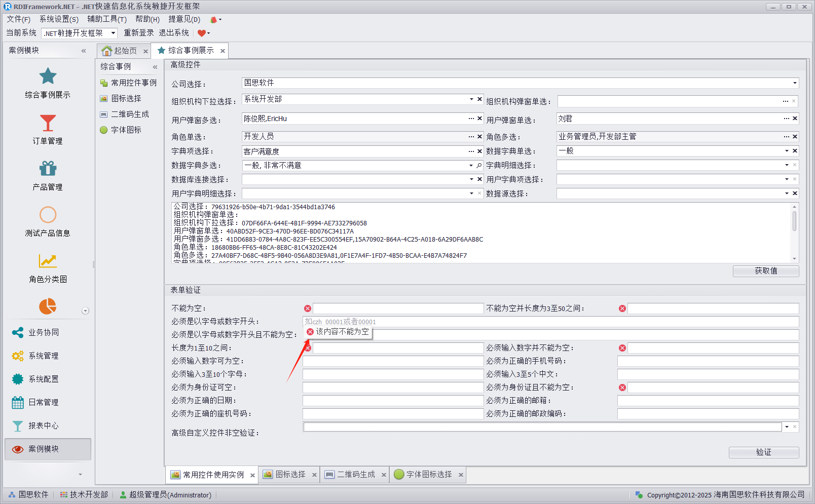Image resolution: width=815 pixels, height=504 pixels.
Task: Click the 不能为空 input field
Action: point(398,308)
